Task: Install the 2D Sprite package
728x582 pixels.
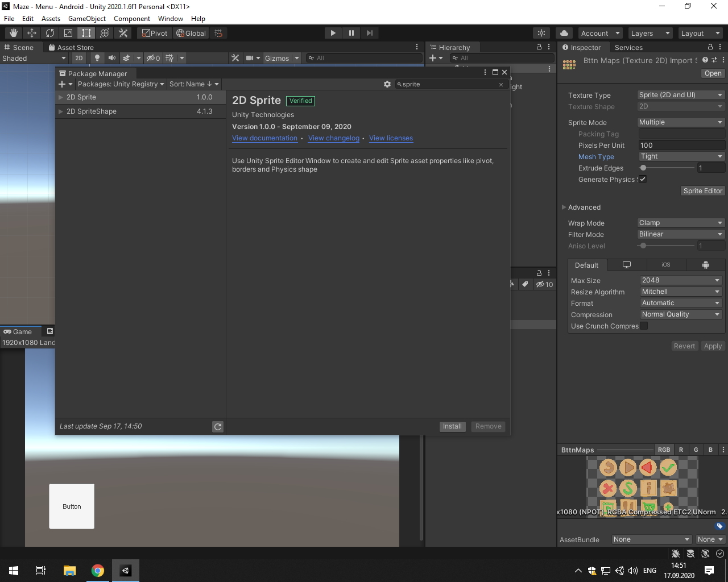Action: pyautogui.click(x=452, y=426)
